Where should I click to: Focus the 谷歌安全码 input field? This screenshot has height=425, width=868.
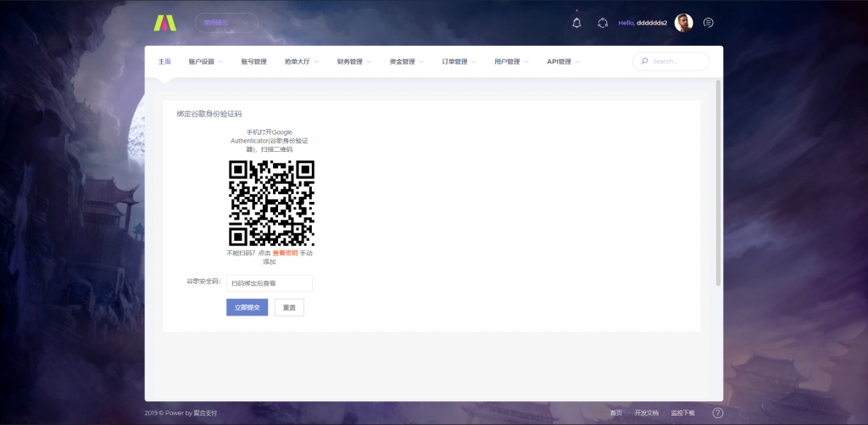tap(270, 283)
